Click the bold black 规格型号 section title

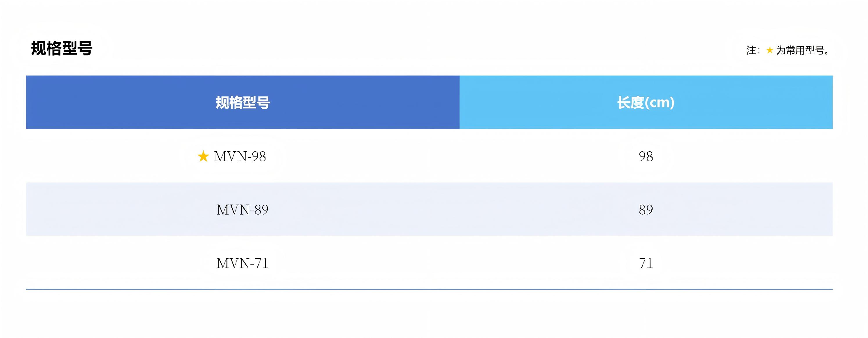click(62, 48)
